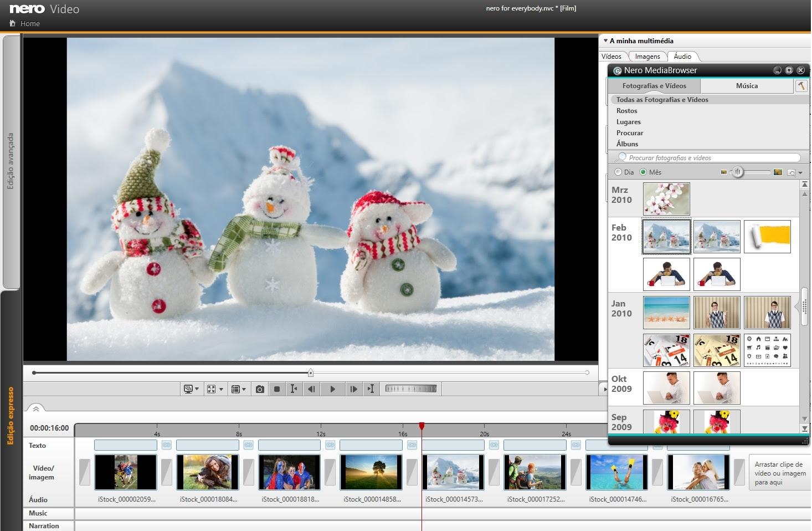Click the transition slot before the snowmen clip
Screen dimensions: 812x531
click(412, 472)
